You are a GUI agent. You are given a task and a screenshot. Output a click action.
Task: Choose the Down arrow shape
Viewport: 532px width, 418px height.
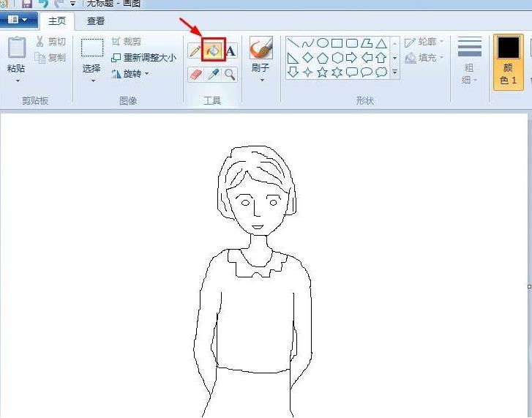point(293,72)
